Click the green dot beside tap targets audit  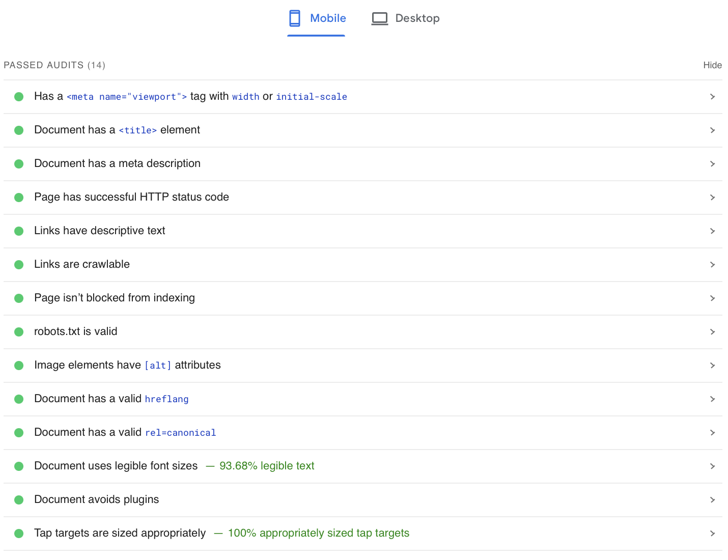[19, 533]
